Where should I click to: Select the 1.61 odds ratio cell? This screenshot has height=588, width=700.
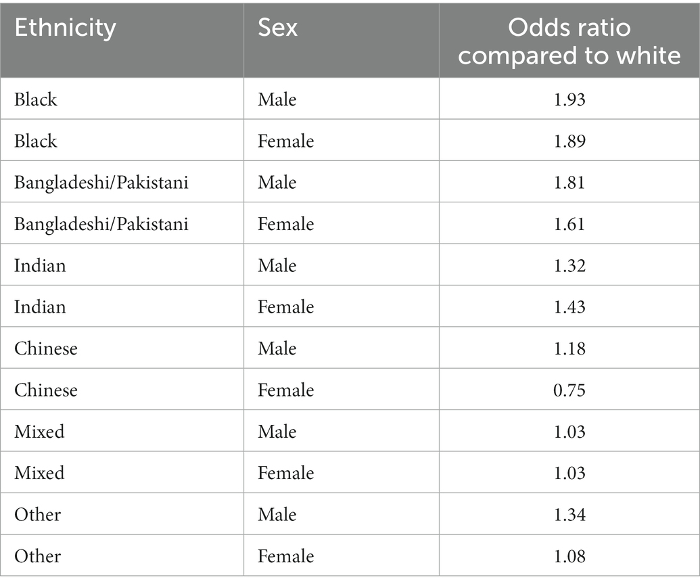pos(569,224)
